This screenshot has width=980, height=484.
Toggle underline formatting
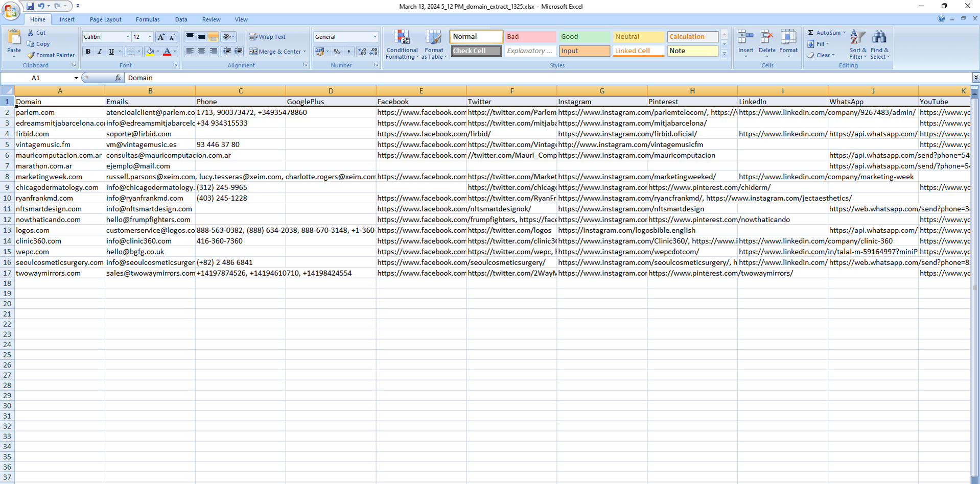click(111, 52)
